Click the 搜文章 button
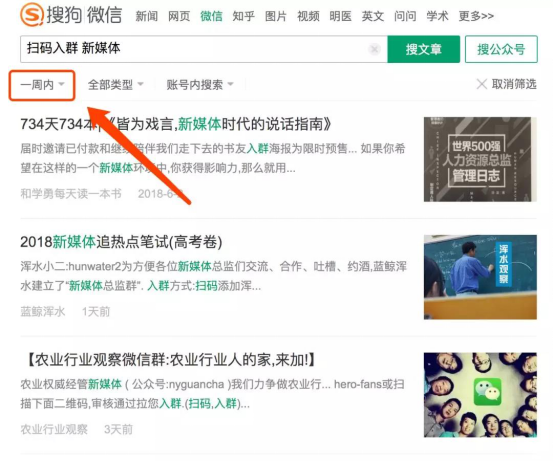The height and width of the screenshot is (462, 553). tap(423, 49)
